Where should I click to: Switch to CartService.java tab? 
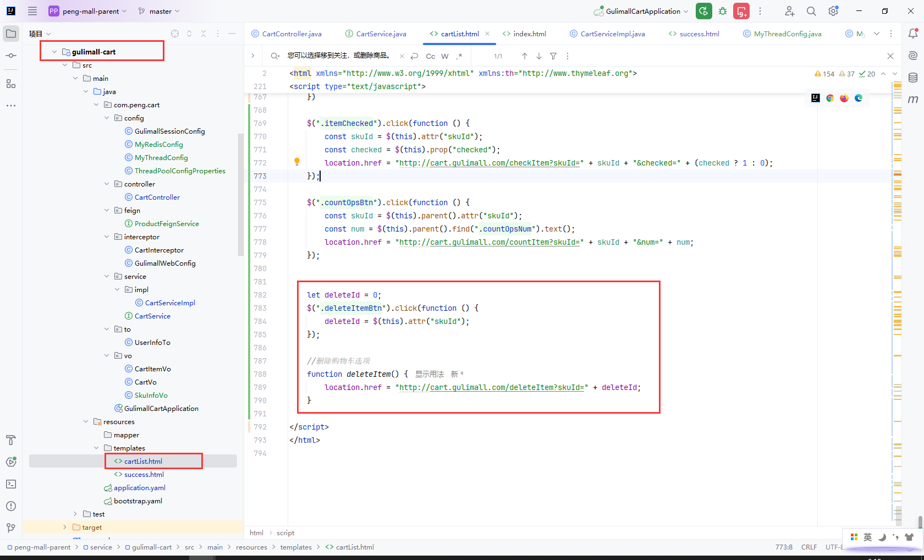click(376, 34)
